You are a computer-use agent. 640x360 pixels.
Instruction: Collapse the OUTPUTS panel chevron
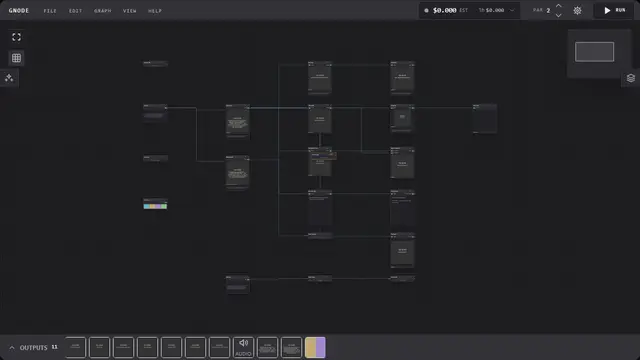point(12,348)
